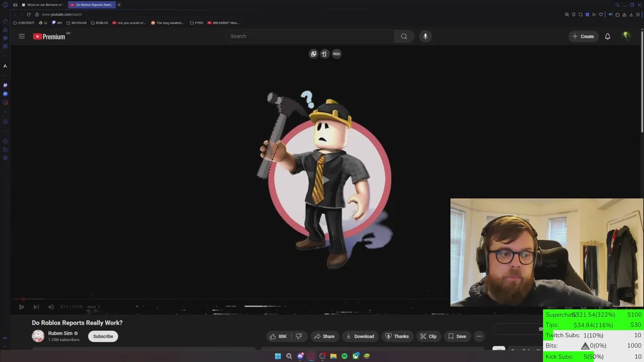Open the CONTENT? bookmark folder
This screenshot has width=644, height=362.
tap(24, 23)
